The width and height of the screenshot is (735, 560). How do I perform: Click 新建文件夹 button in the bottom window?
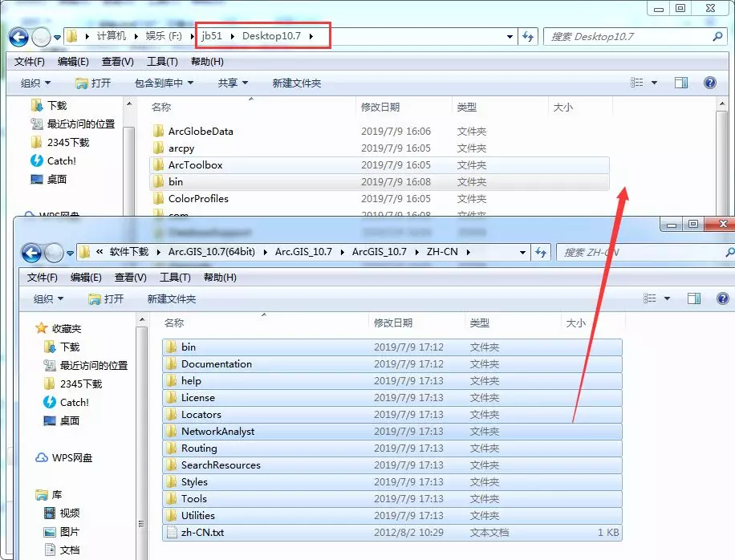tap(172, 298)
